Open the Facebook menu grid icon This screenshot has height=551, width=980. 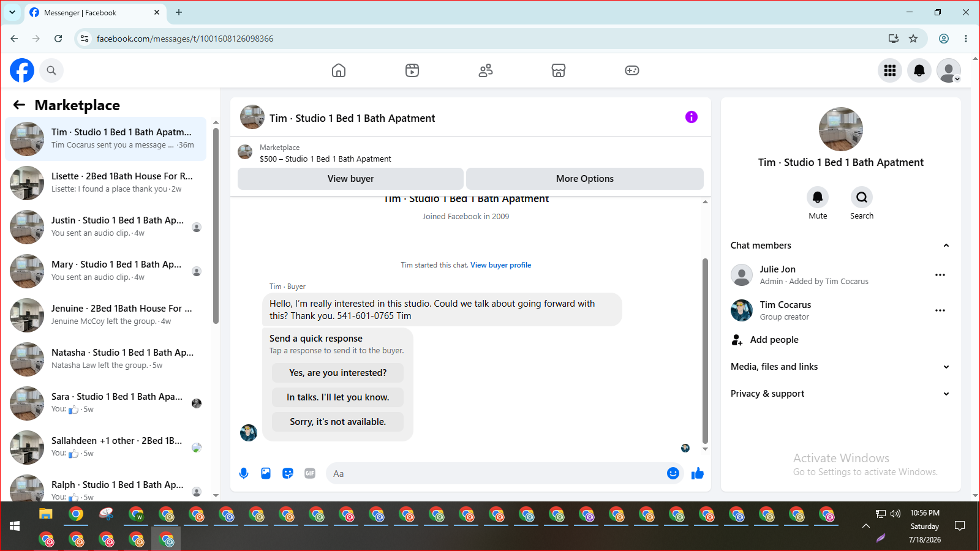point(890,70)
